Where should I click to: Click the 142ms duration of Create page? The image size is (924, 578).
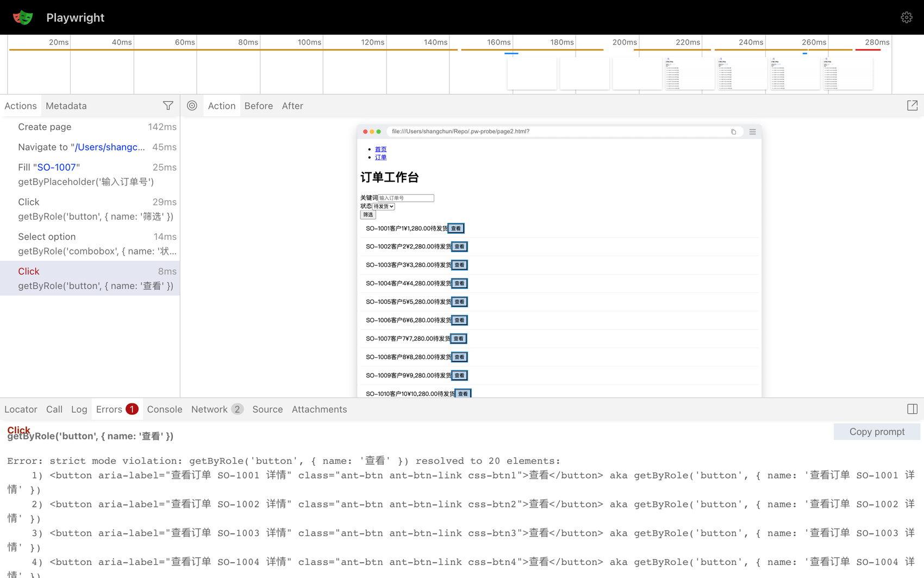pos(162,127)
